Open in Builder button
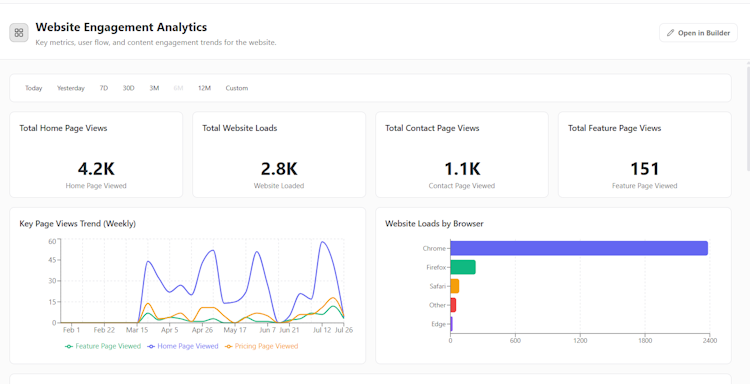750x384 pixels. 698,33
